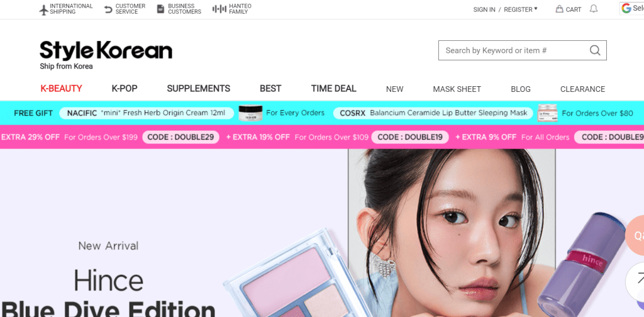Open the shopping cart bag icon
The height and width of the screenshot is (317, 644).
coord(559,9)
